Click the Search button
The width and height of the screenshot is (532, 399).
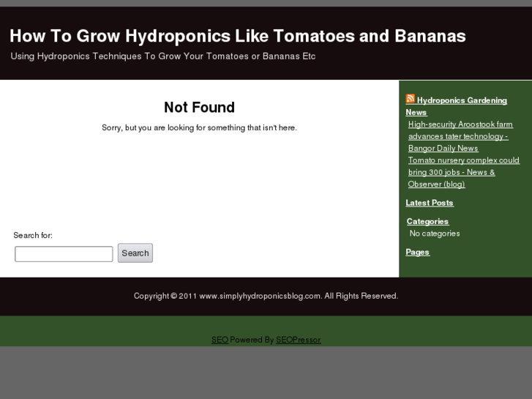click(135, 253)
